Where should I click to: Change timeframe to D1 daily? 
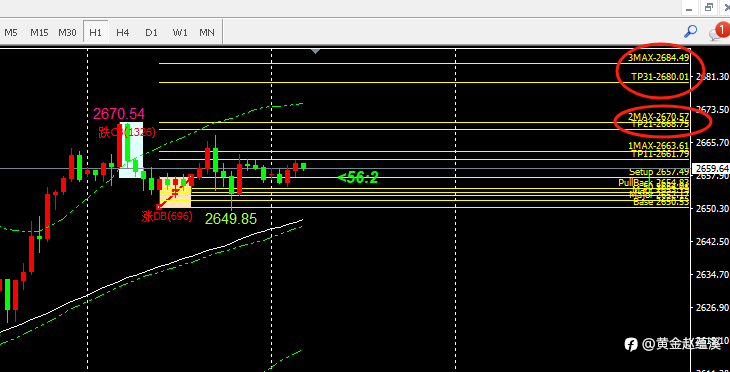point(151,32)
